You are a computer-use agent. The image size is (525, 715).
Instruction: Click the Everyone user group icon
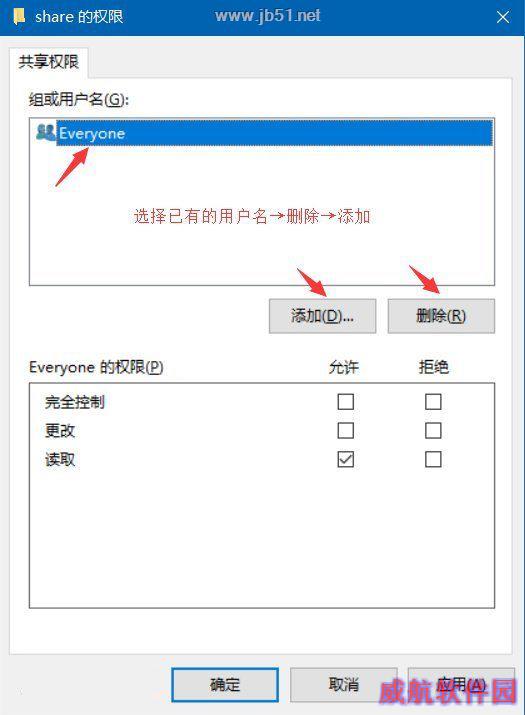(46, 133)
